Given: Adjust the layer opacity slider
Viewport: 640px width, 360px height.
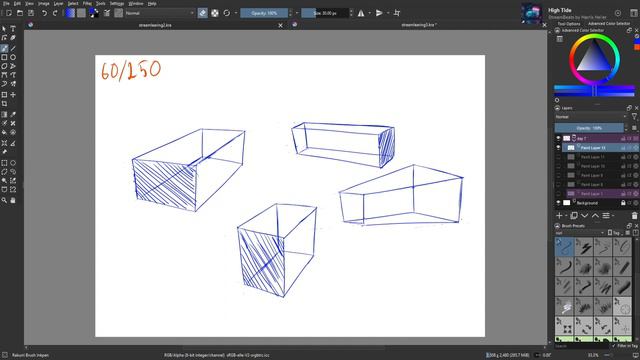Looking at the screenshot, I should 589,128.
